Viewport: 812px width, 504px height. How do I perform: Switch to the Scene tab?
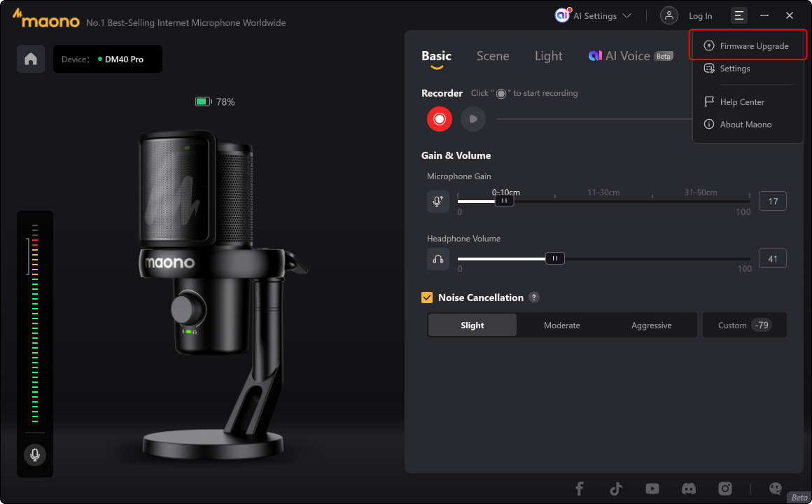(x=493, y=56)
